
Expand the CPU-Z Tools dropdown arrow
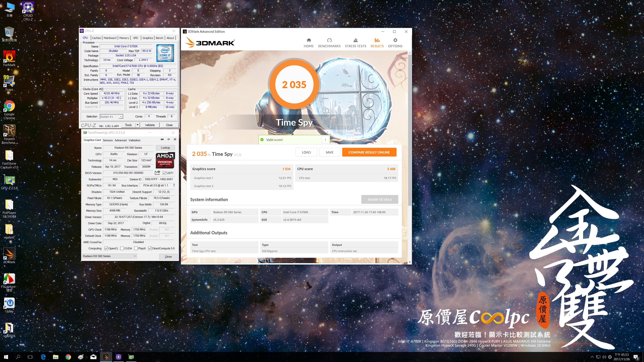pos(137,125)
